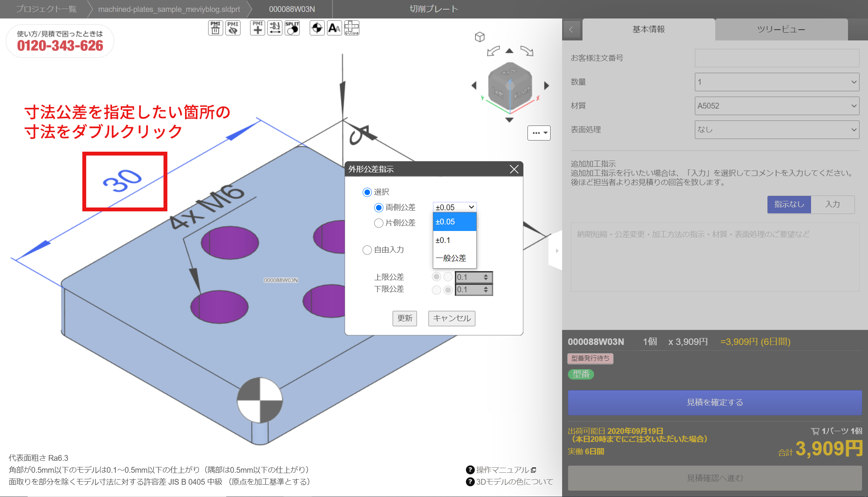Click the 下限公差 0.1 stepper arrows
This screenshot has height=497, width=868.
pos(486,289)
